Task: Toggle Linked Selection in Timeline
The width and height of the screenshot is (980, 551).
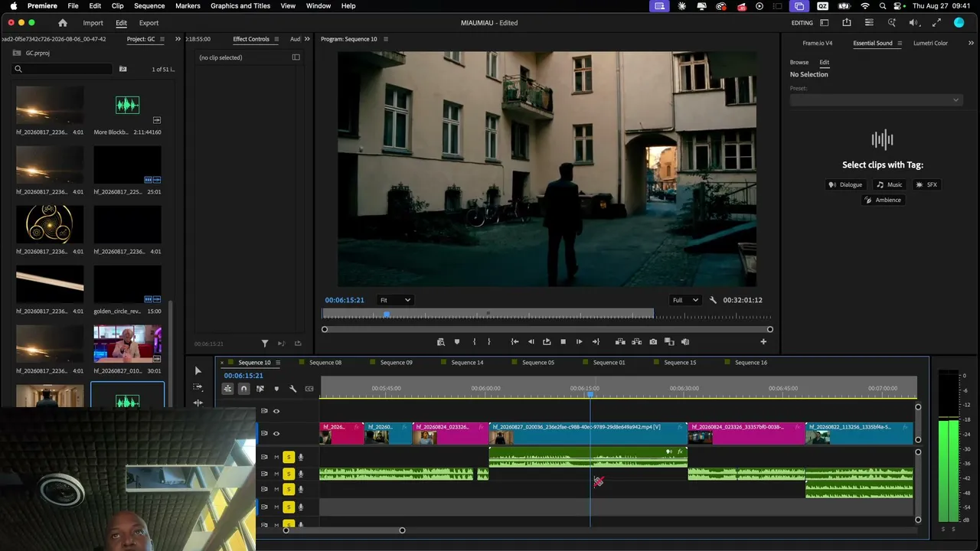Action: point(260,389)
